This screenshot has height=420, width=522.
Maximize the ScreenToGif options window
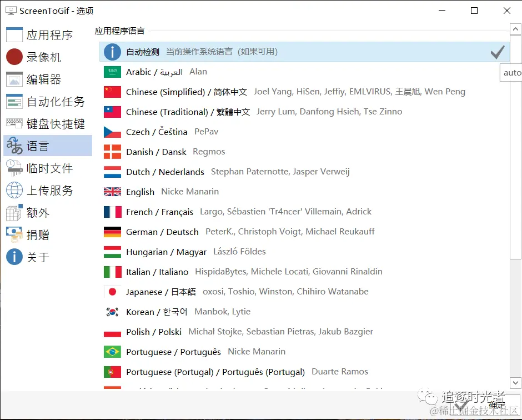coord(474,11)
